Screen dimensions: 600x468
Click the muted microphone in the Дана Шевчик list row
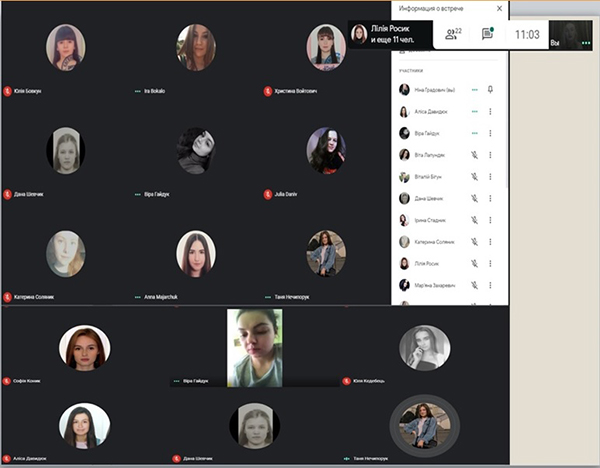click(x=474, y=199)
